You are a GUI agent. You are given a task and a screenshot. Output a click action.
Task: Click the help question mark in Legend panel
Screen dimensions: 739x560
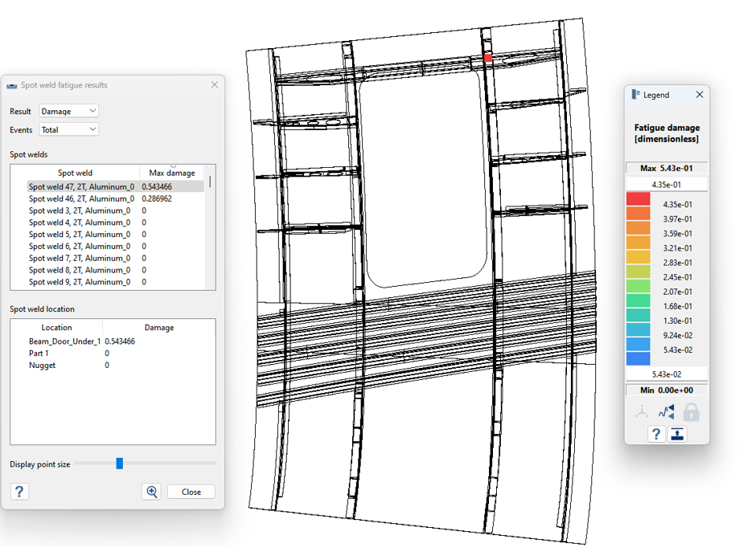coord(656,434)
